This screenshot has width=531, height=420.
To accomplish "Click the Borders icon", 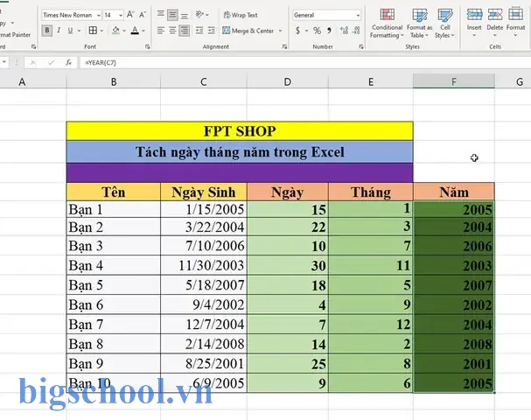I will pyautogui.click(x=93, y=31).
